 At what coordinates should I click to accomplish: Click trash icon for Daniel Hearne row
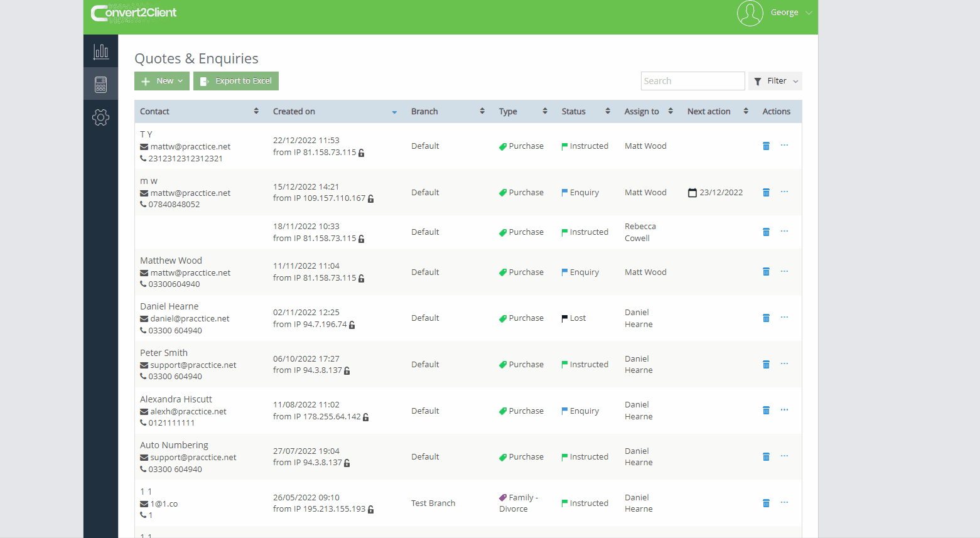[x=766, y=318]
